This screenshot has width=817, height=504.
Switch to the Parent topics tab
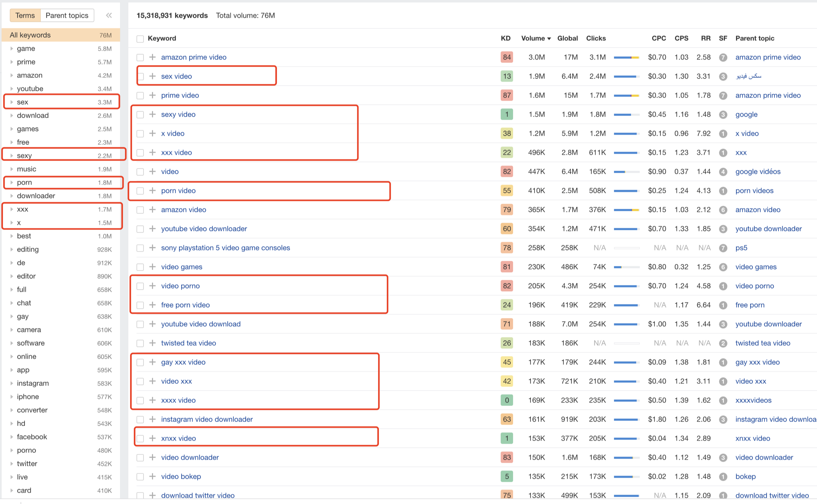67,15
